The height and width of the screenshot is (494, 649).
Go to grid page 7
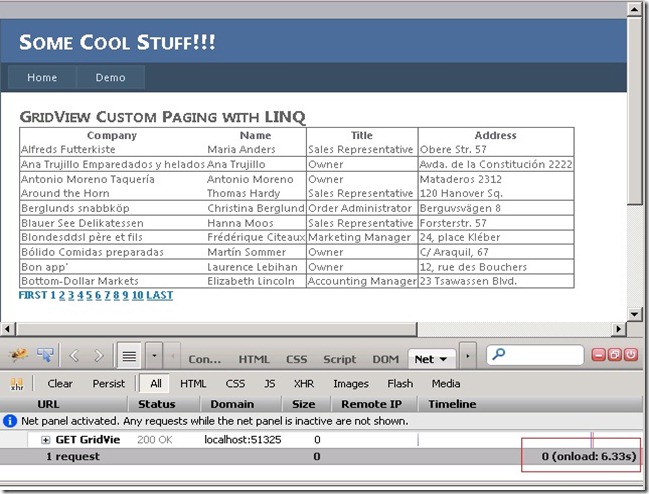click(x=107, y=295)
